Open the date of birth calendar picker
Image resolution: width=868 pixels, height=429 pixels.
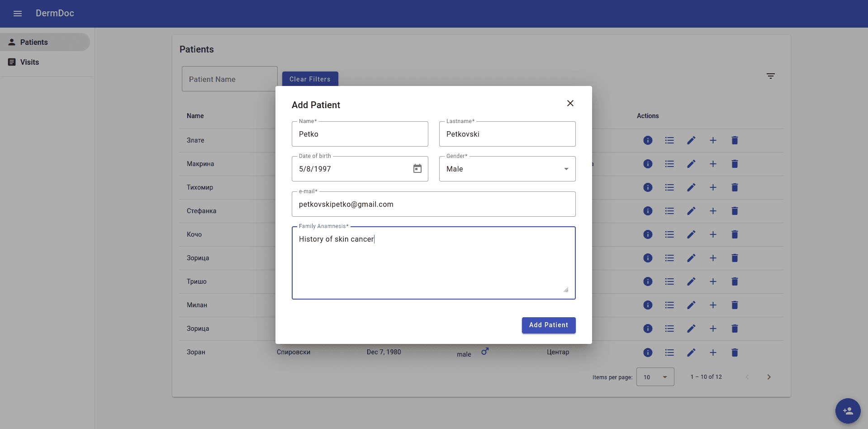(417, 169)
